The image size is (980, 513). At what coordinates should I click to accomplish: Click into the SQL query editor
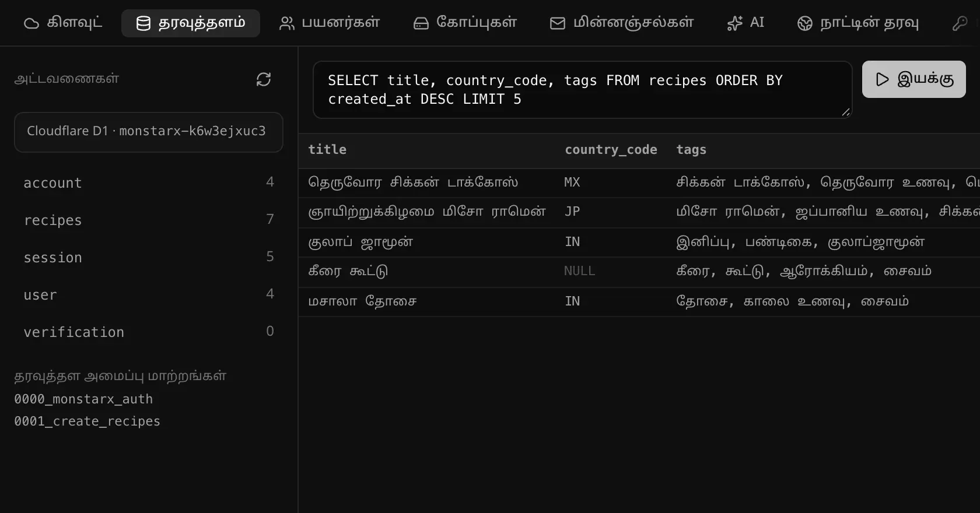pyautogui.click(x=582, y=90)
